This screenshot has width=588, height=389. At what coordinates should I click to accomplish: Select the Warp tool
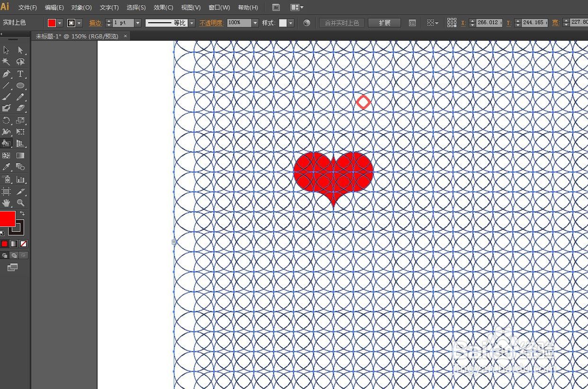(x=6, y=132)
